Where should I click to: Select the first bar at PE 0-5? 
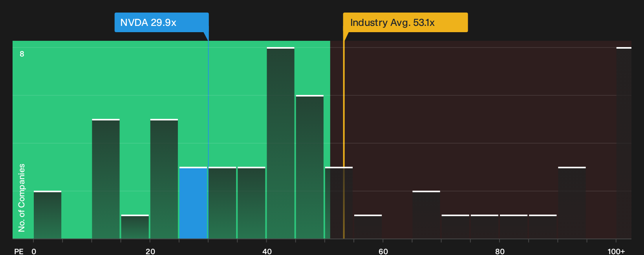(x=48, y=215)
